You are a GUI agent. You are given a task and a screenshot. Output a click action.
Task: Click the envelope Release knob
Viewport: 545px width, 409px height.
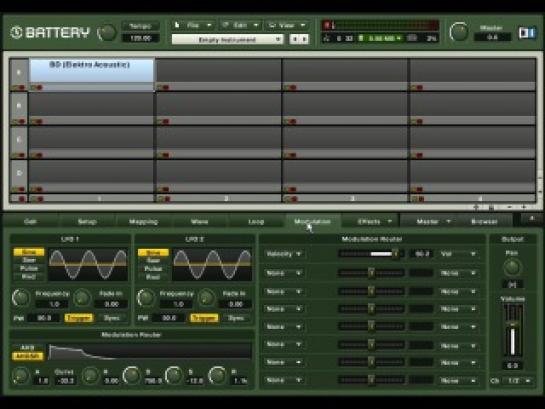[217, 375]
